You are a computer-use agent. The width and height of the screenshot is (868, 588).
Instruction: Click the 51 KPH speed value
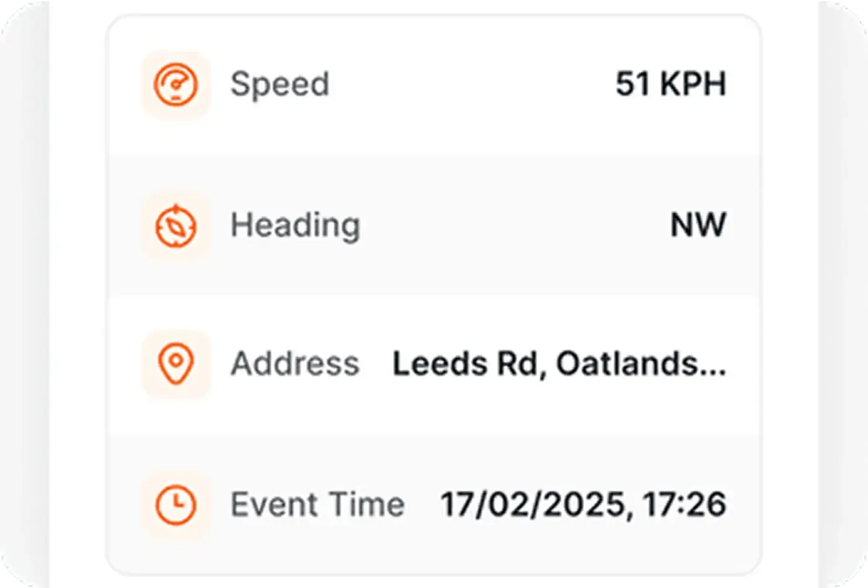(x=670, y=84)
